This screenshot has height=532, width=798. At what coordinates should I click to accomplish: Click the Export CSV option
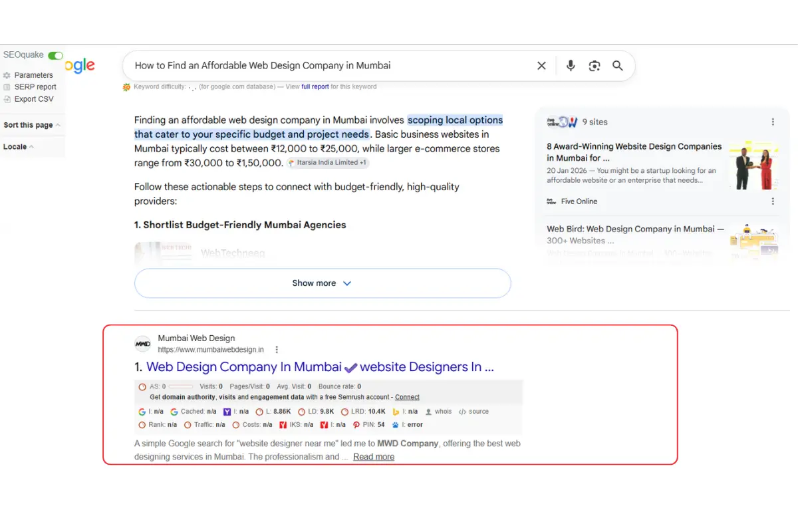(34, 99)
